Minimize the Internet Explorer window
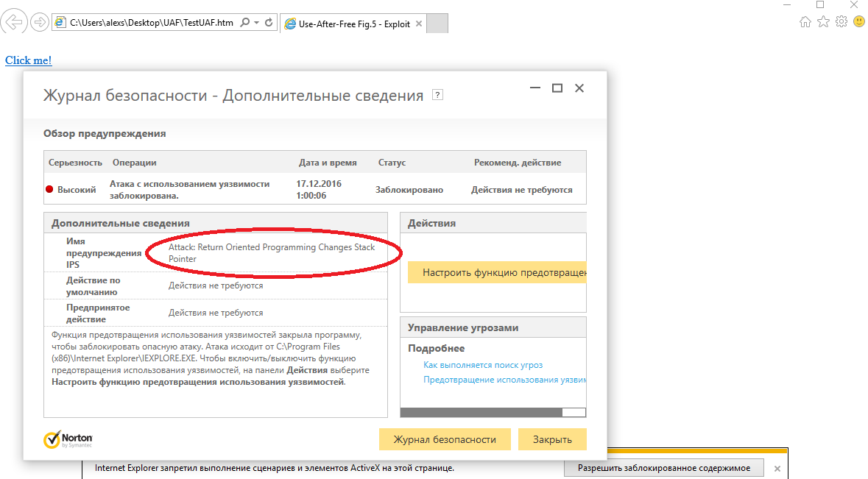 (787, 4)
